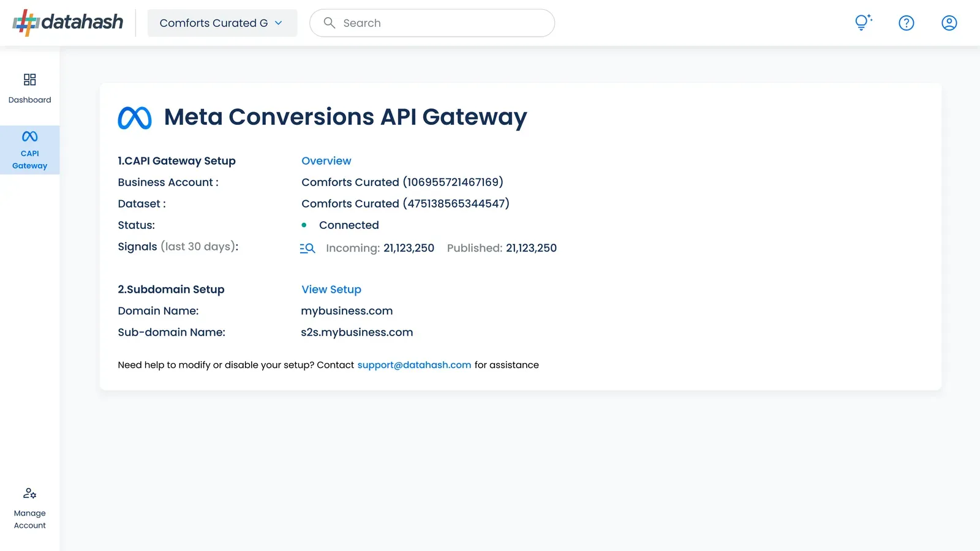Open Manage Account in the sidebar
The height and width of the screenshot is (551, 980).
[x=30, y=508]
